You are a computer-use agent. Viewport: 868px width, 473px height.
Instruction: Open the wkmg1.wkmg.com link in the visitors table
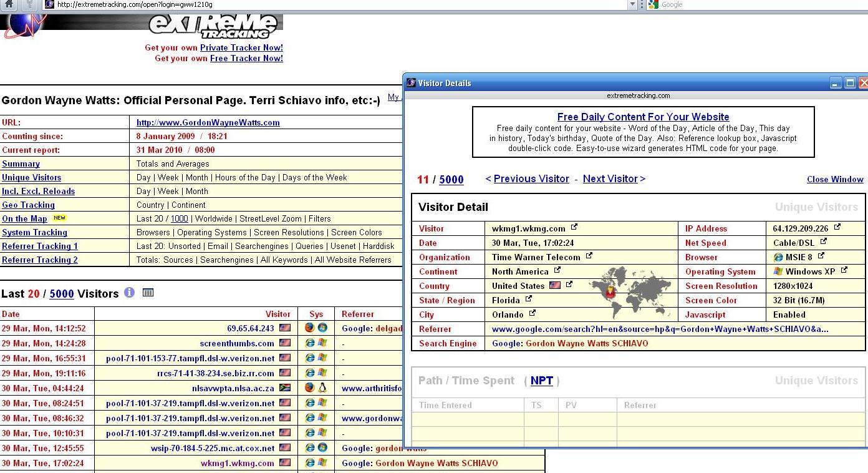(238, 463)
